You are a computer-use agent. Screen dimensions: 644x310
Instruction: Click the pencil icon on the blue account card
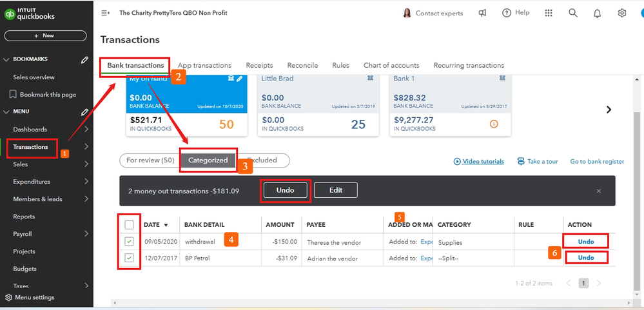click(239, 79)
